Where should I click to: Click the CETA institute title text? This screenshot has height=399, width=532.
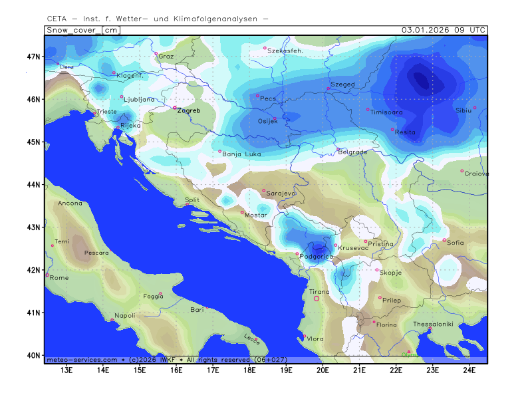tap(158, 19)
